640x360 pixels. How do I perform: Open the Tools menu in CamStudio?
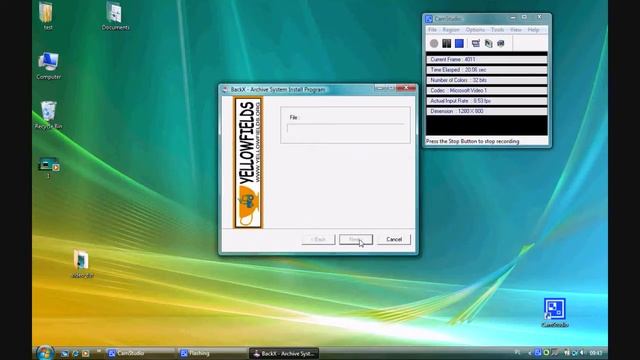[x=497, y=30]
